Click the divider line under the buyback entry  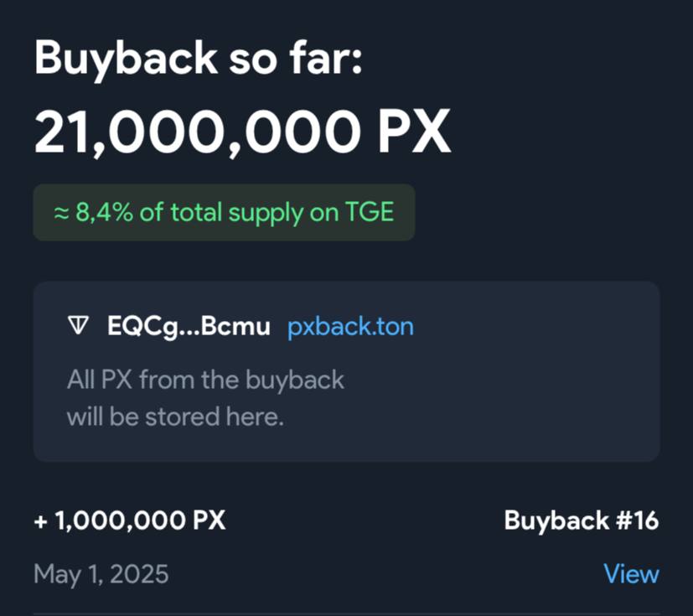[x=347, y=613]
